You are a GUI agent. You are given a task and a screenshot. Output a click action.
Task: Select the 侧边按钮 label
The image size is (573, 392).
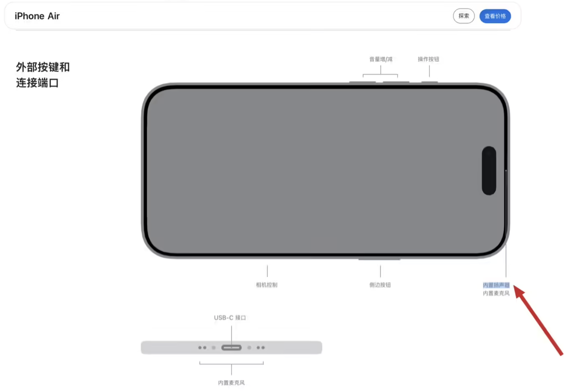[380, 285]
